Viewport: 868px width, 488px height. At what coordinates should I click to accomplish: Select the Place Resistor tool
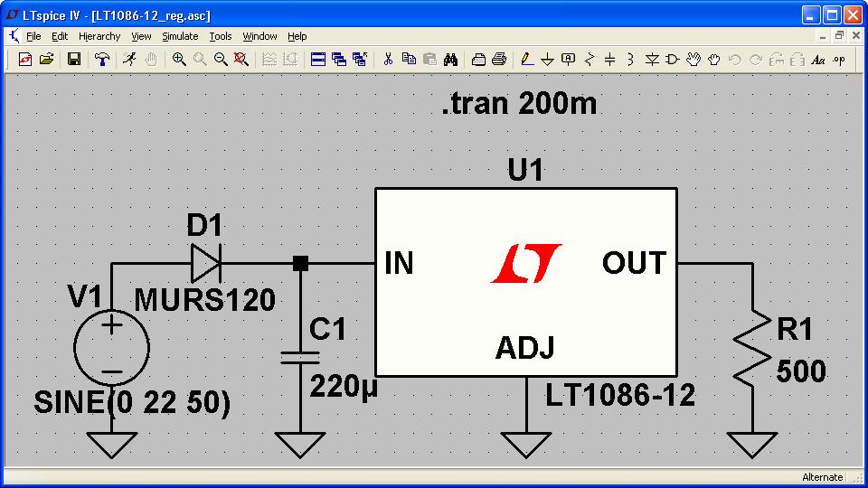tap(590, 60)
